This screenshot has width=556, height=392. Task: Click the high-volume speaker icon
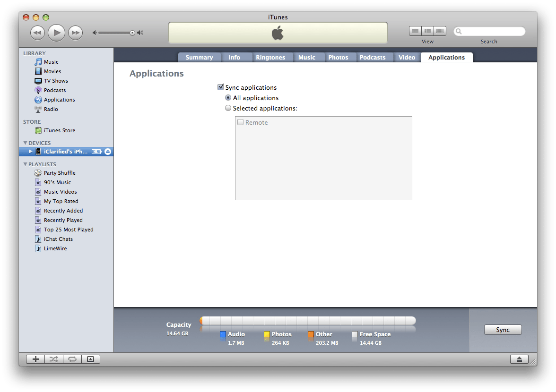[140, 33]
